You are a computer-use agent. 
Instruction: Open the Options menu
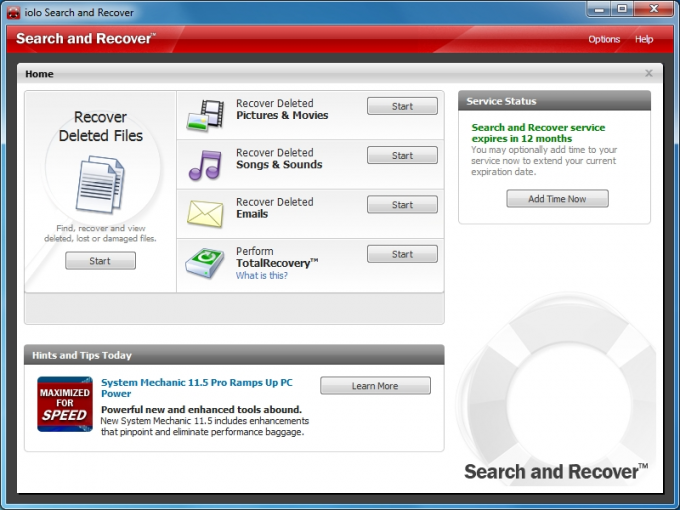(x=604, y=39)
